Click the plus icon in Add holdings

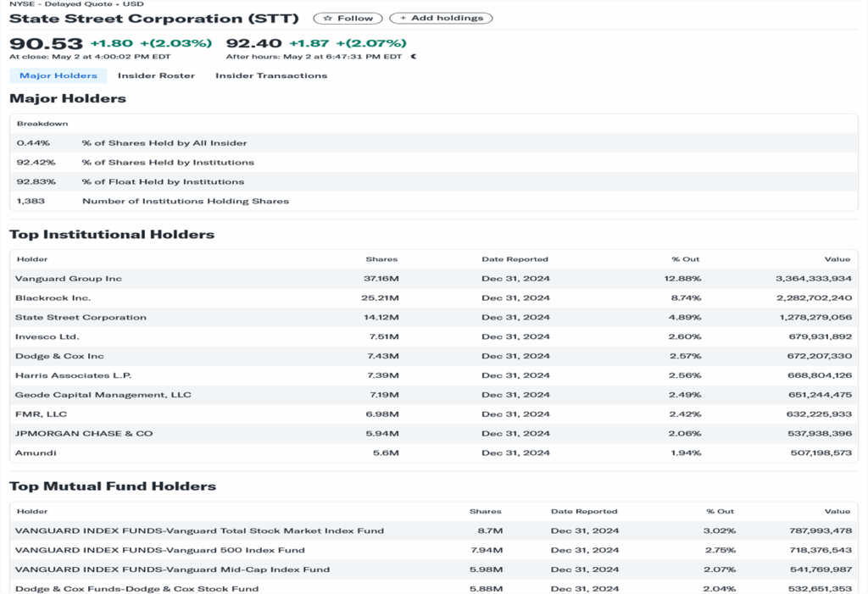pos(403,18)
